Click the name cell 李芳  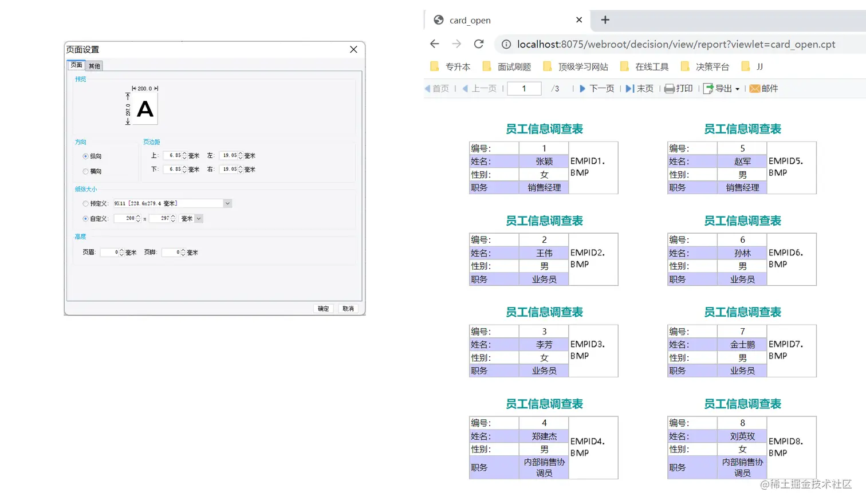click(544, 345)
